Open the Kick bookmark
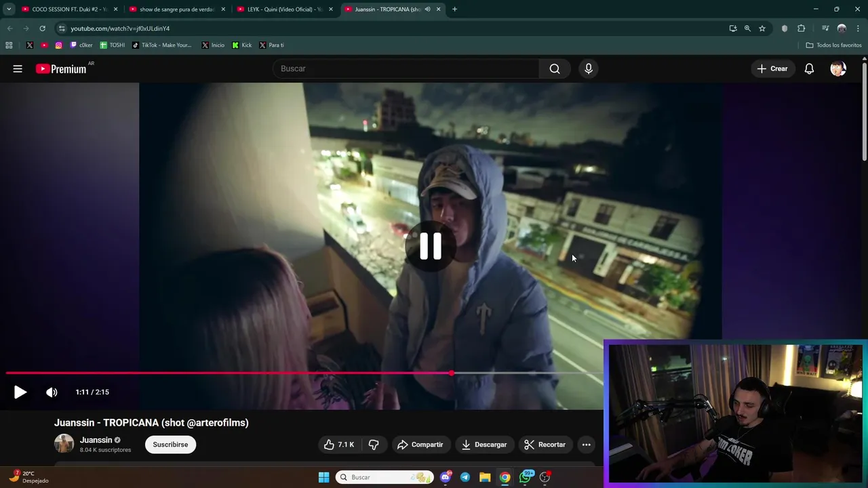 click(x=242, y=45)
